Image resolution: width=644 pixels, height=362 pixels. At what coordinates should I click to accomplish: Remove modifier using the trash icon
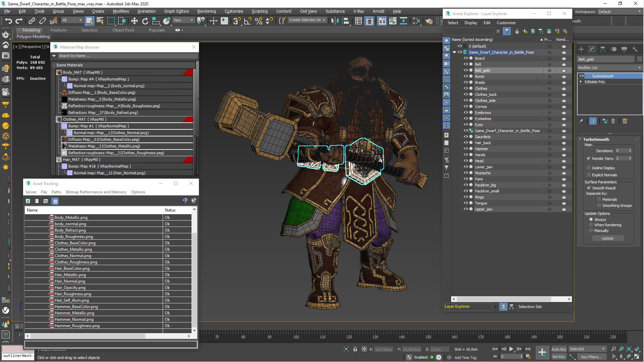613,121
